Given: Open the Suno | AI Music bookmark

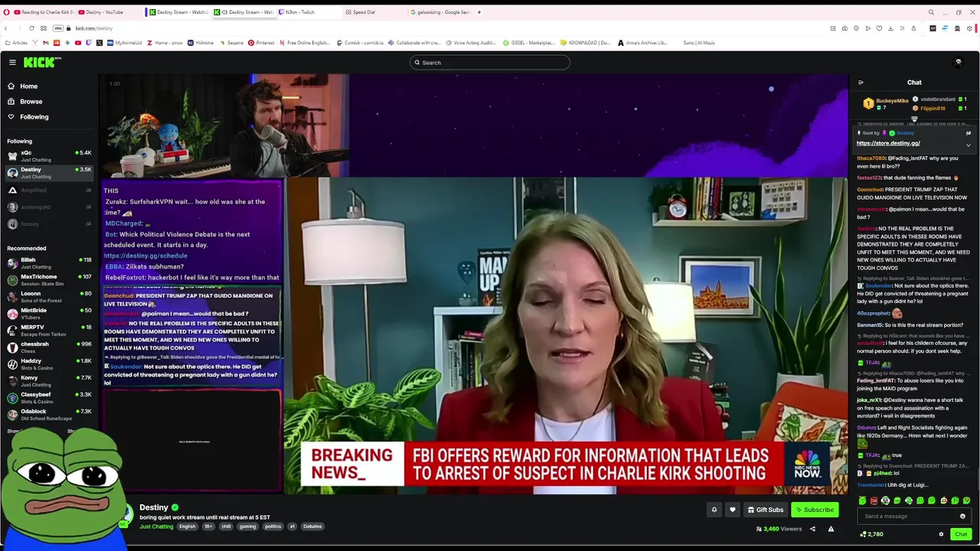Looking at the screenshot, I should click(x=699, y=43).
